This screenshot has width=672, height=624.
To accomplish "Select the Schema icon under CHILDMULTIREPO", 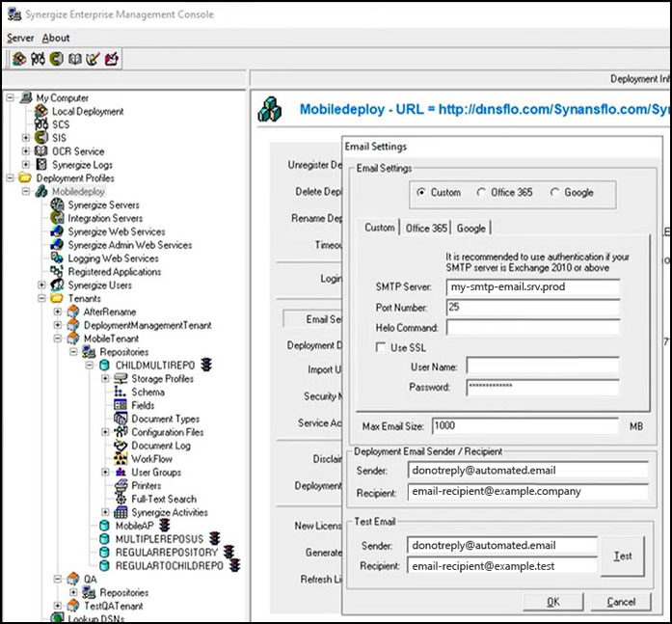I will [121, 393].
